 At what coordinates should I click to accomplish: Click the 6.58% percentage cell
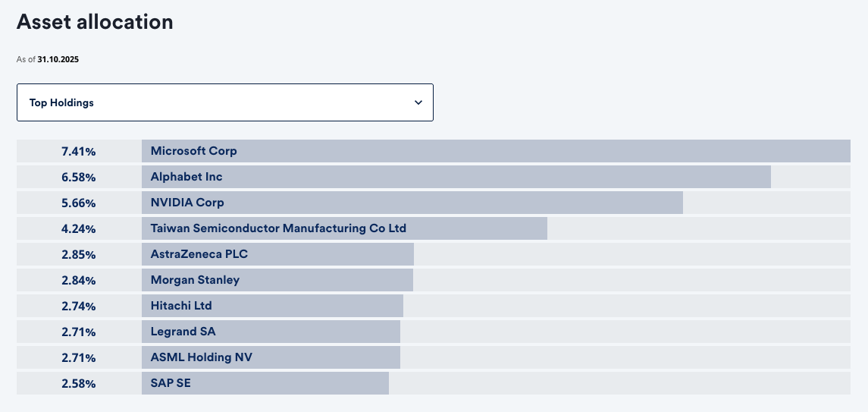tap(79, 177)
